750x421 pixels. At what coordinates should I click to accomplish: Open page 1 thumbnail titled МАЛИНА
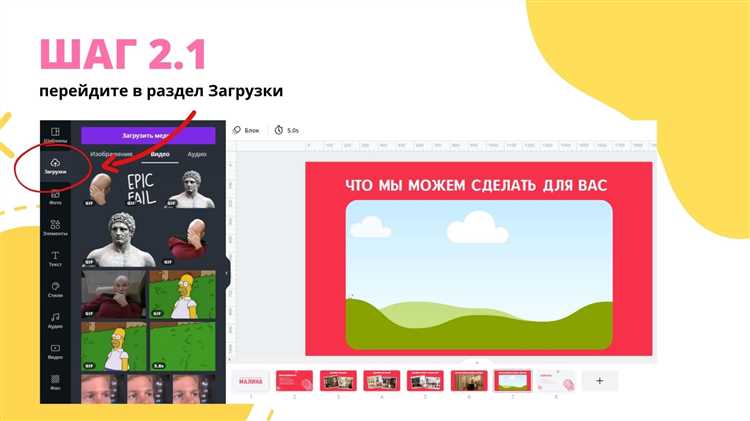tap(251, 381)
